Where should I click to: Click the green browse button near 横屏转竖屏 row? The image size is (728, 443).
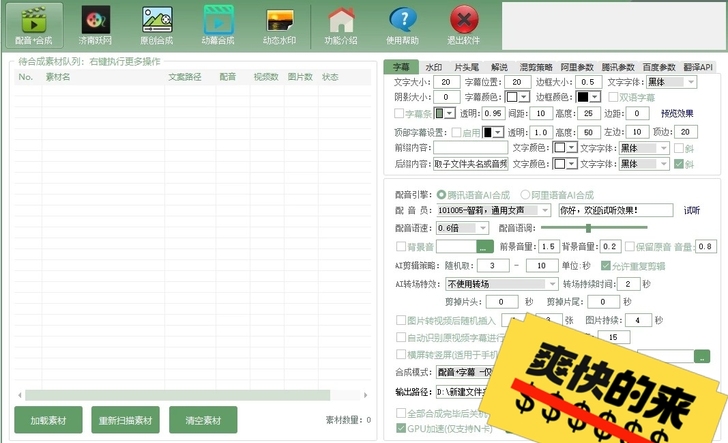(702, 357)
